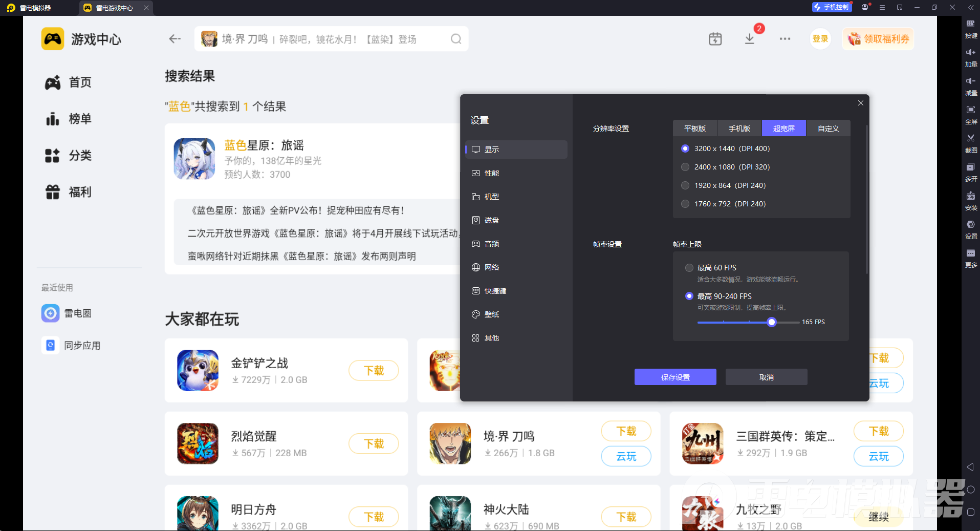
Task: Switch to the 手机版 resolution tab
Action: 739,129
